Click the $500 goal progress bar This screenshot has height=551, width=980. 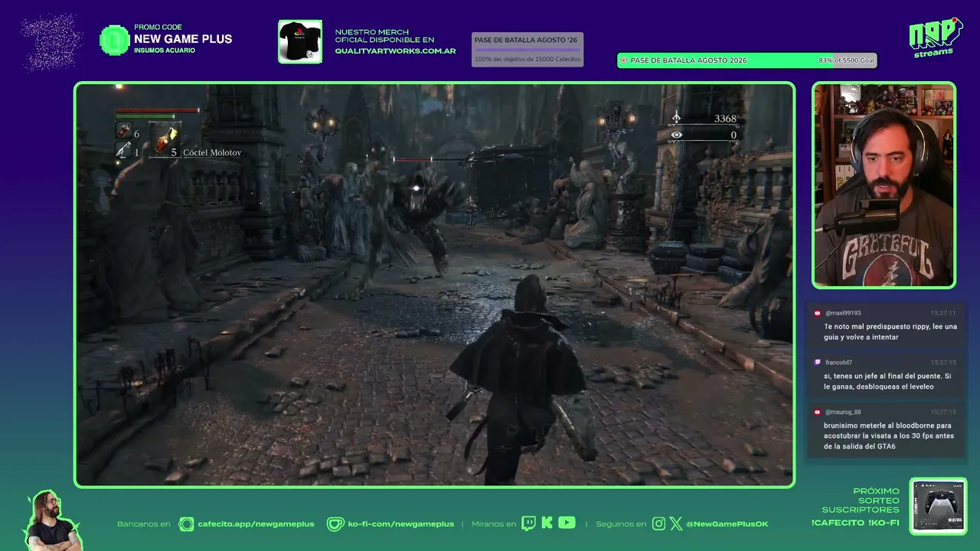click(x=747, y=60)
